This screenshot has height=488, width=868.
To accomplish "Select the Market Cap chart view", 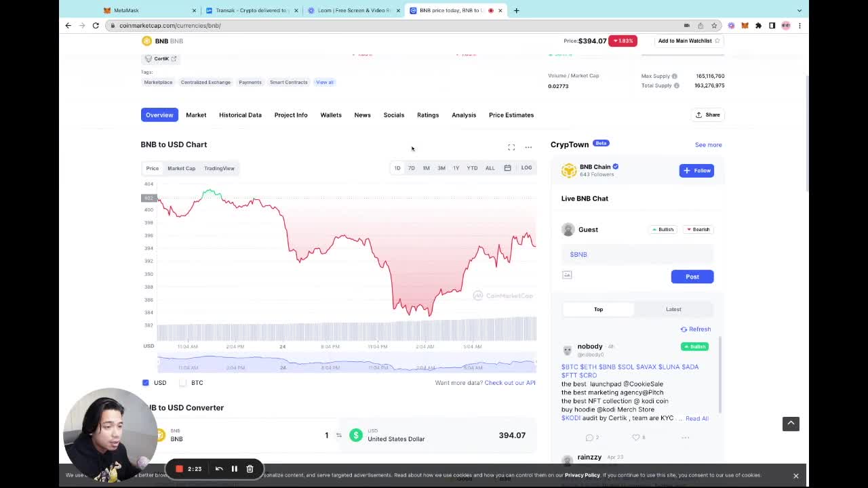I will pyautogui.click(x=181, y=168).
